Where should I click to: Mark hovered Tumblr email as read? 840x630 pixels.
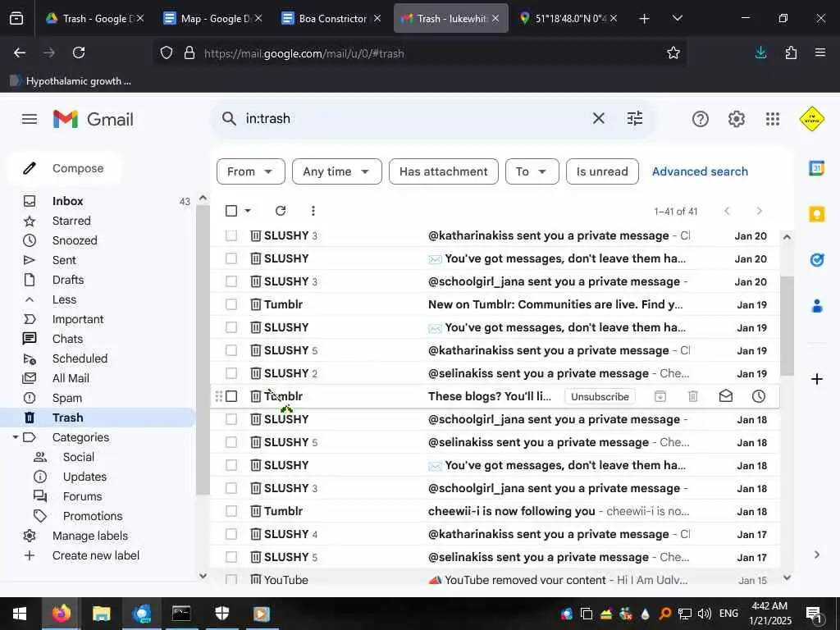(725, 396)
